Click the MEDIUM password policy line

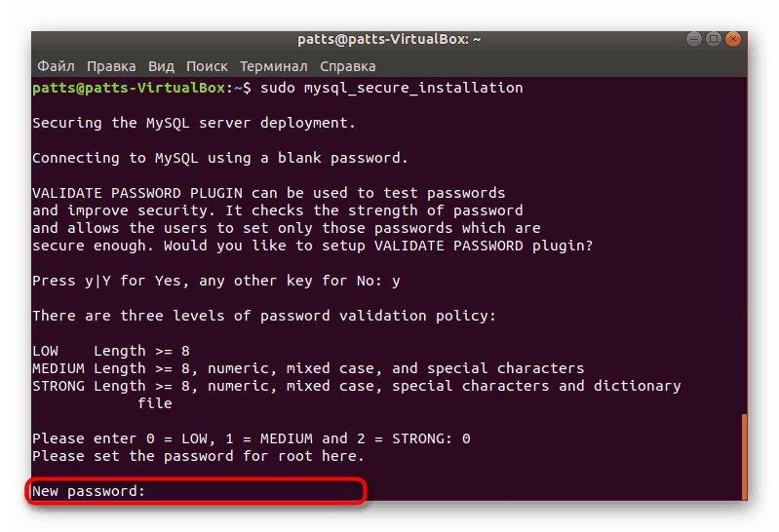308,369
